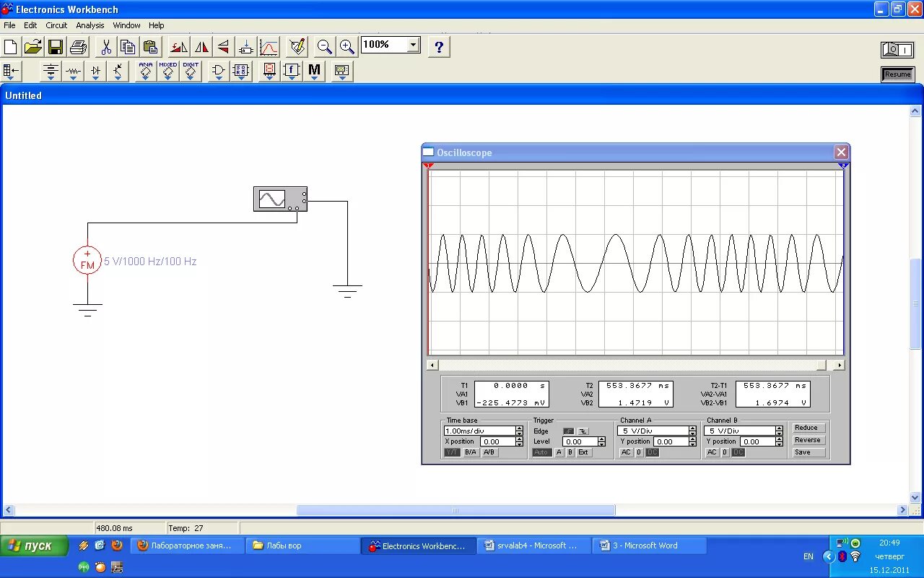Increase Channel A volts per division

pyautogui.click(x=692, y=428)
